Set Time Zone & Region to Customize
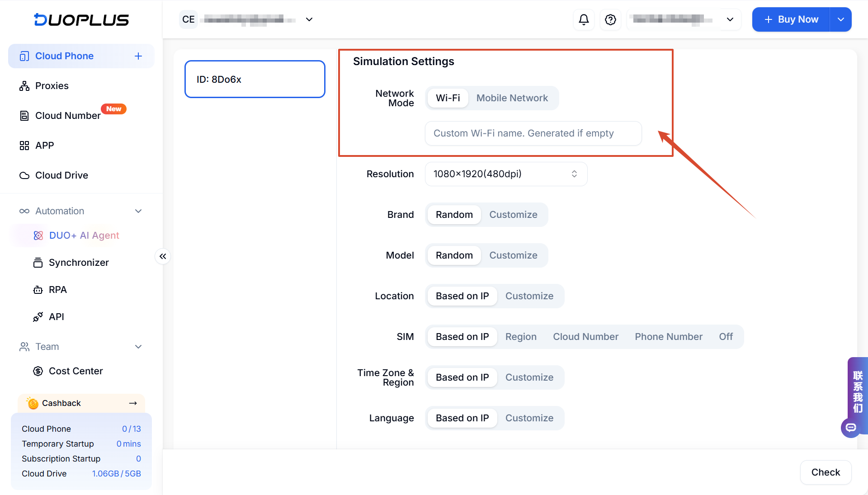 [529, 377]
